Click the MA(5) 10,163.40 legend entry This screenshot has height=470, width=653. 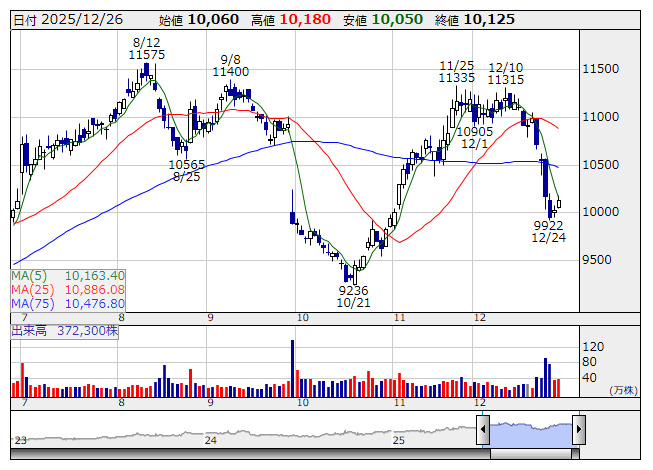coord(68,276)
